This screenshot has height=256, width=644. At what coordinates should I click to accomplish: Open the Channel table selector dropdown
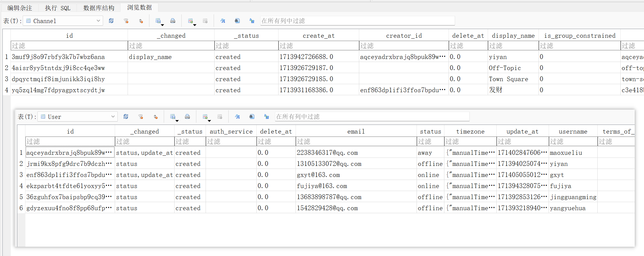pyautogui.click(x=63, y=21)
